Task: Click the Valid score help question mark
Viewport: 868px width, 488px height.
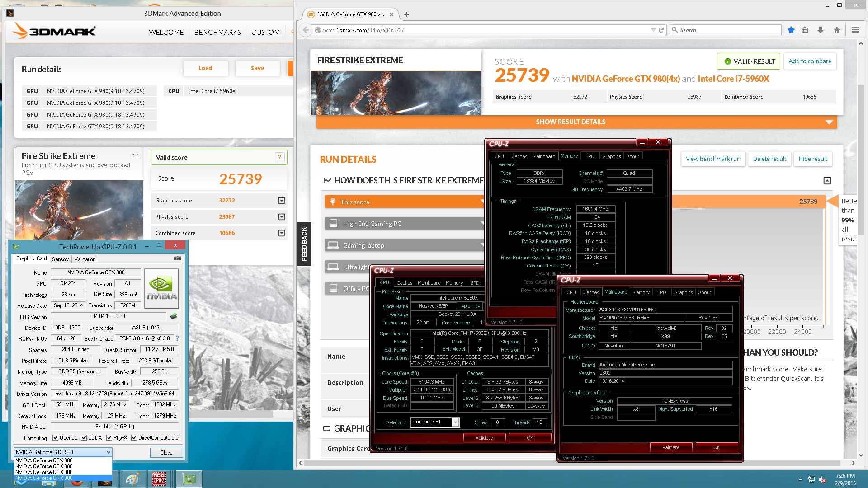Action: [x=279, y=157]
